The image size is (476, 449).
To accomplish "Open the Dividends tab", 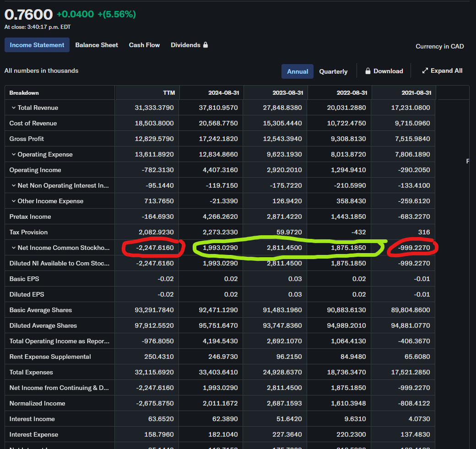I will 185,45.
